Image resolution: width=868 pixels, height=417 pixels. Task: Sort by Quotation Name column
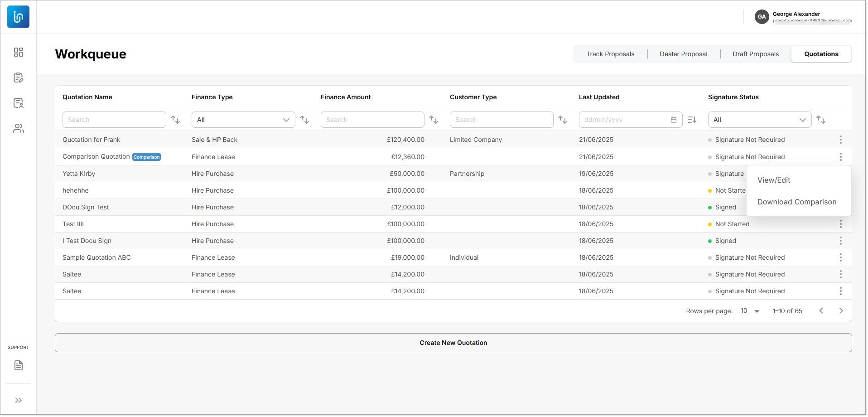175,120
